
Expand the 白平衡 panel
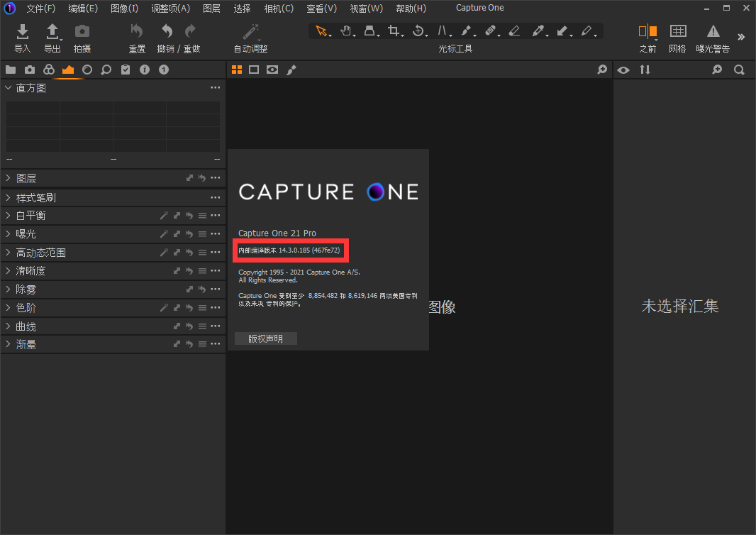9,215
